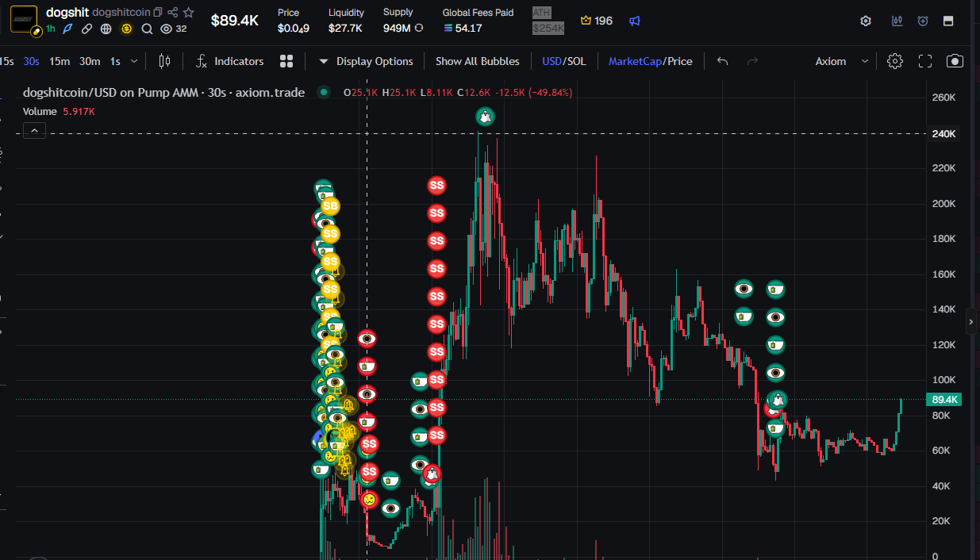980x560 pixels.
Task: Click the Volume 5.917K label
Action: [60, 112]
